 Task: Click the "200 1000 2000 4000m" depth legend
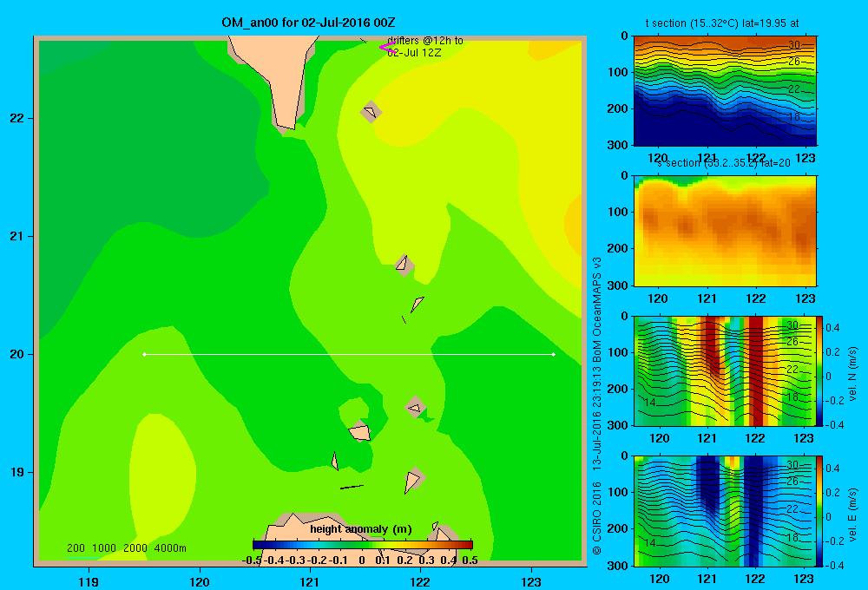pos(126,548)
